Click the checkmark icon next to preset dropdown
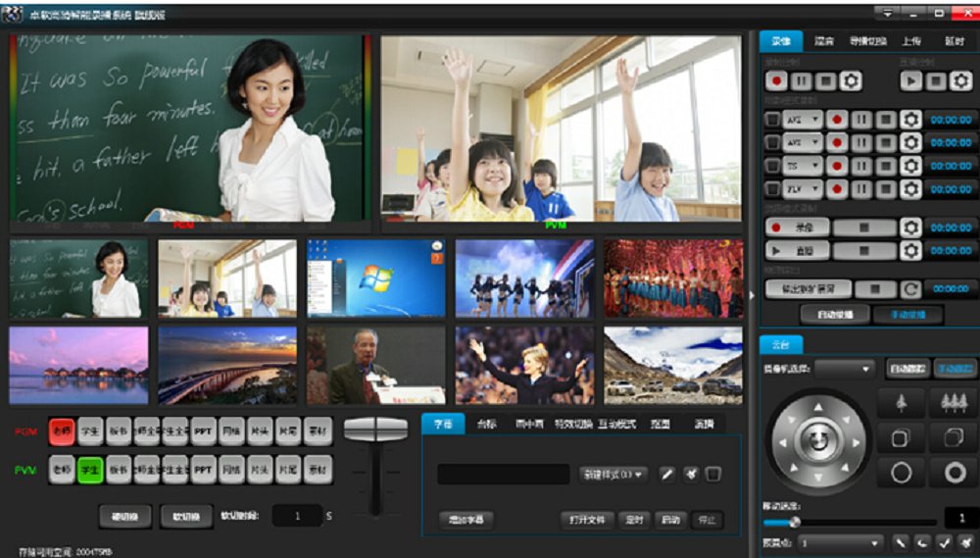980x558 pixels. coord(946,543)
